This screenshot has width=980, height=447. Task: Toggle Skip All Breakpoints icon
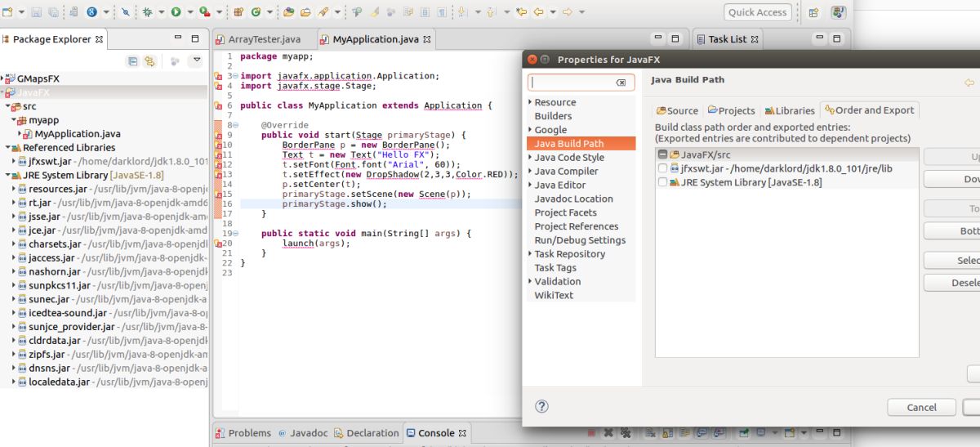(x=125, y=12)
